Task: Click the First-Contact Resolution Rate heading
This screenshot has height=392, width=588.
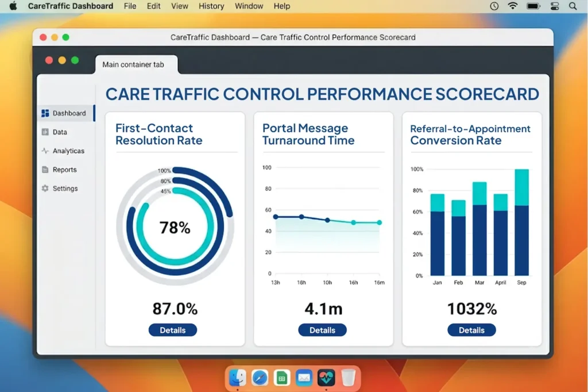Action: (159, 134)
